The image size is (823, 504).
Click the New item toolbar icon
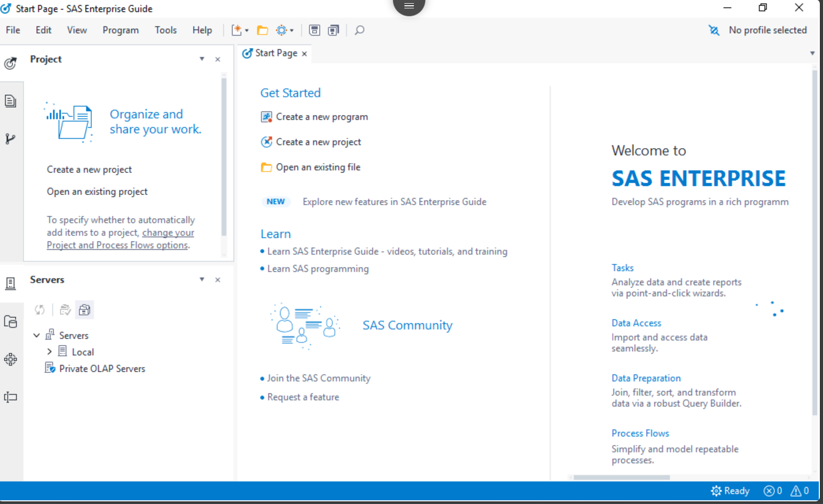(237, 30)
